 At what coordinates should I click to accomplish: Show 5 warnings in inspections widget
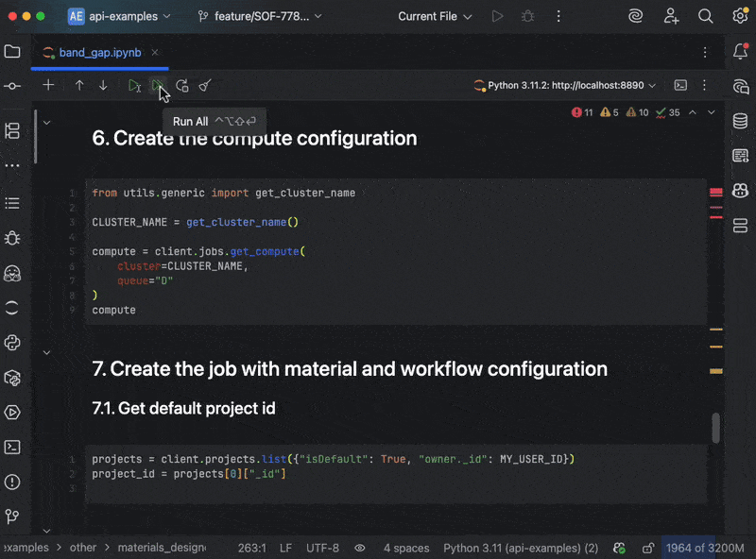point(609,112)
